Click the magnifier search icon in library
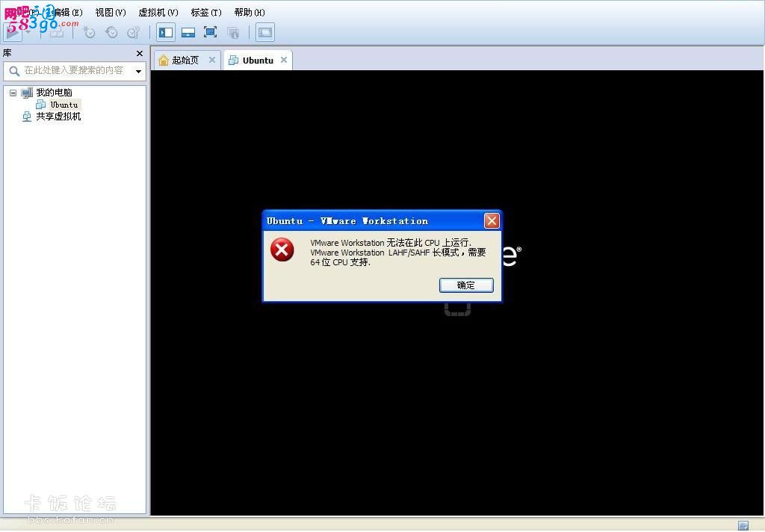Image resolution: width=765 pixels, height=532 pixels. pos(14,71)
